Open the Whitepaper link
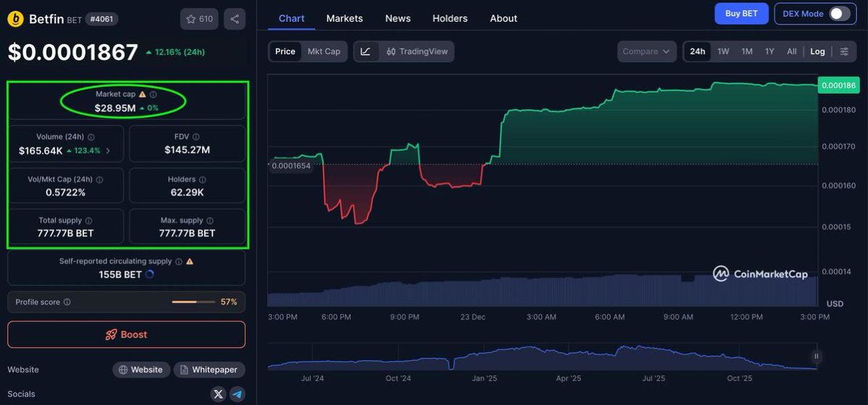Viewport: 868px width, 405px height. [x=209, y=370]
